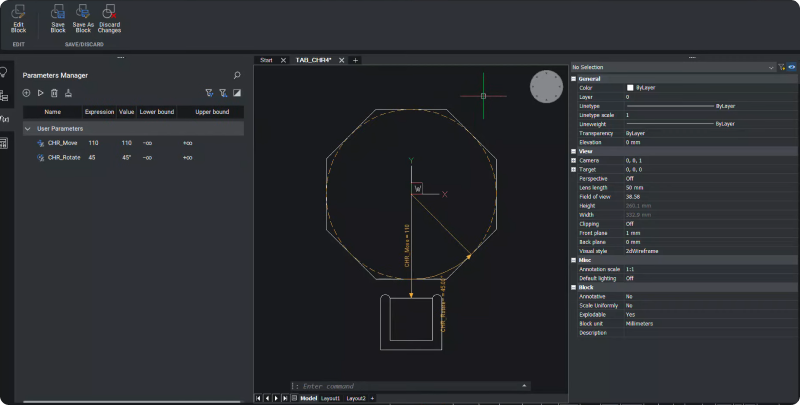Toggle the eye icon in Properties panel
This screenshot has height=405, width=800.
[x=791, y=67]
